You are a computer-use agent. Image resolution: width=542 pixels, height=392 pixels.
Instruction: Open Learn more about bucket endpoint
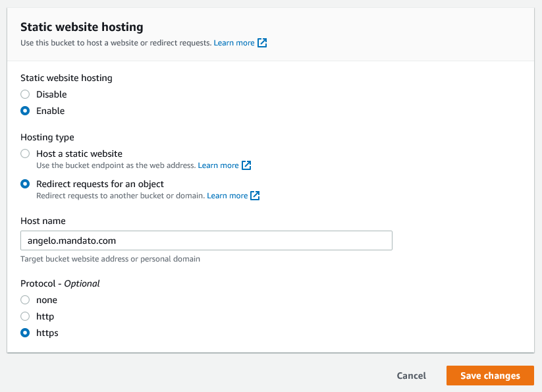218,165
